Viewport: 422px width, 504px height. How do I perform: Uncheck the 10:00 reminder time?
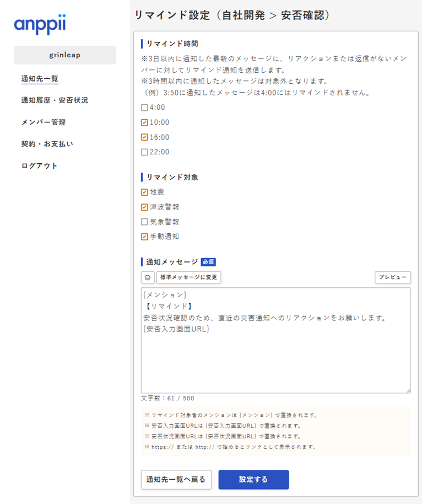144,122
